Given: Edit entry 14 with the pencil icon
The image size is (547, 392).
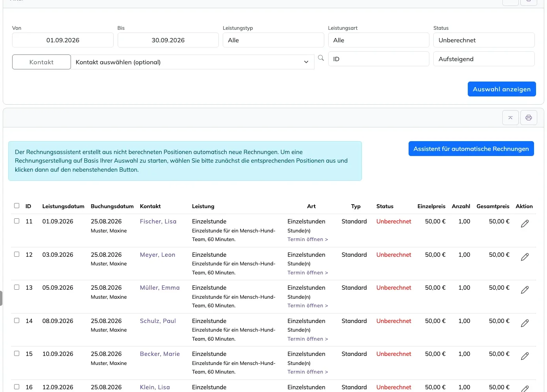Looking at the screenshot, I should (x=525, y=323).
